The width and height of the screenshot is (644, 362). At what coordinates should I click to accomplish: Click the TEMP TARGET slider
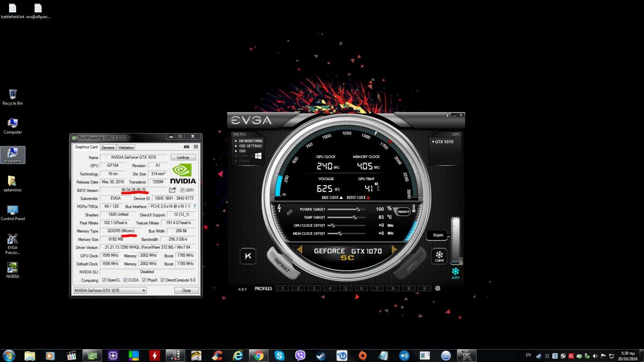pyautogui.click(x=346, y=217)
